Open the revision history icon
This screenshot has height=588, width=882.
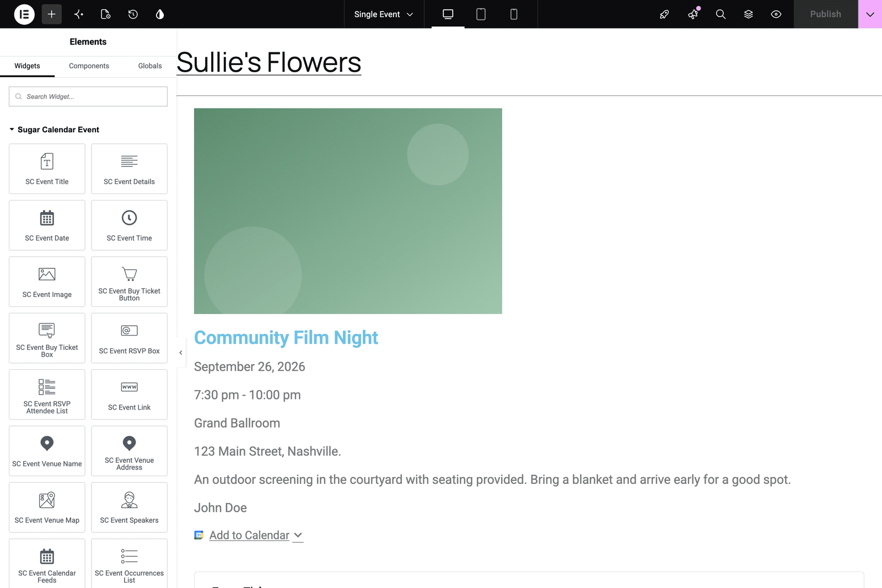point(133,14)
